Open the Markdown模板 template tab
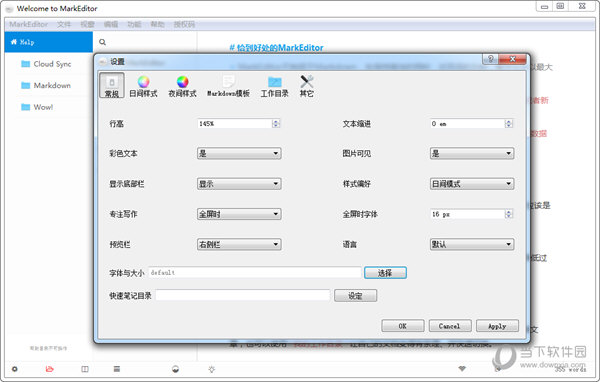The height and width of the screenshot is (382, 600). [x=228, y=86]
